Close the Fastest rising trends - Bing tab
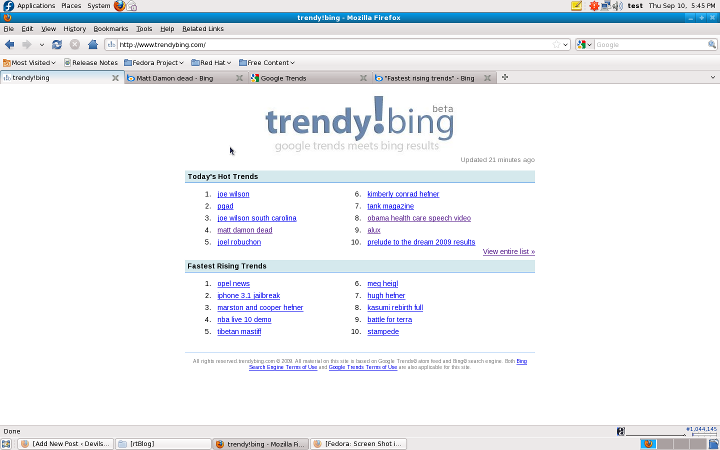The height and width of the screenshot is (450, 720). coord(487,78)
